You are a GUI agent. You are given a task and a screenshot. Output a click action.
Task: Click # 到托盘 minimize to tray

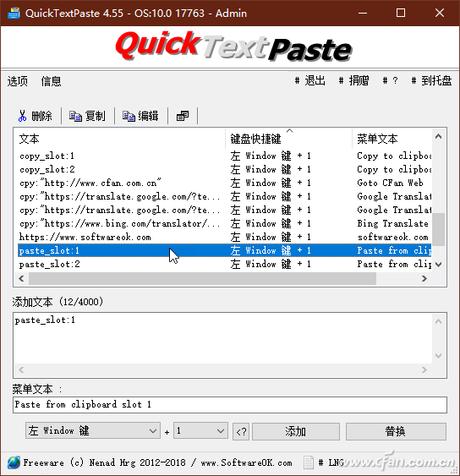[x=431, y=81]
